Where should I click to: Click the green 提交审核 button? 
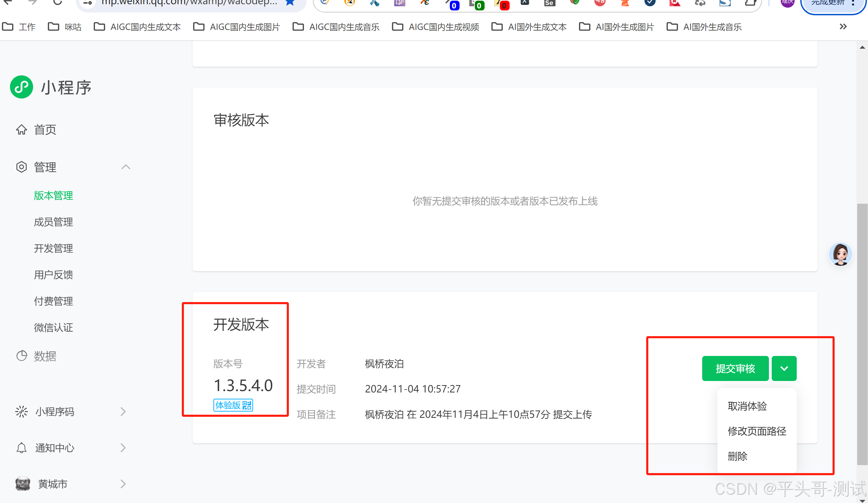(x=735, y=368)
